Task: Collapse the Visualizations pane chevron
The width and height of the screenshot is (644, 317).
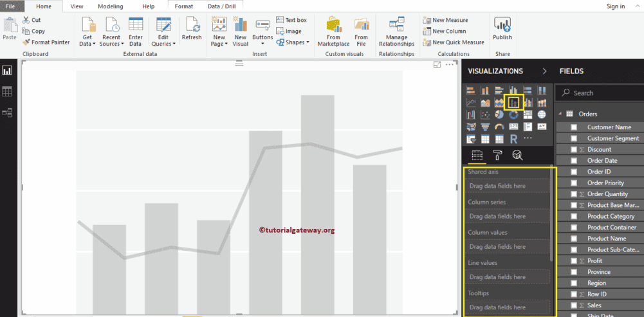Action: point(545,71)
